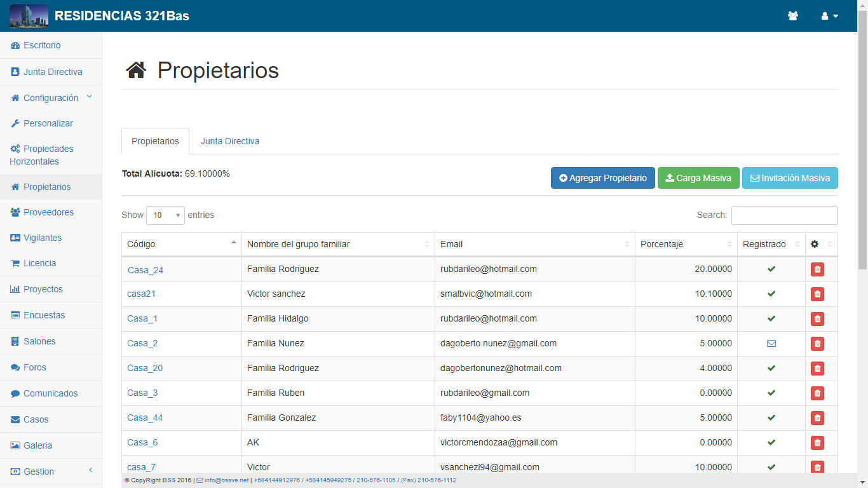The height and width of the screenshot is (488, 868).
Task: Click the group users icon in header
Action: [792, 16]
